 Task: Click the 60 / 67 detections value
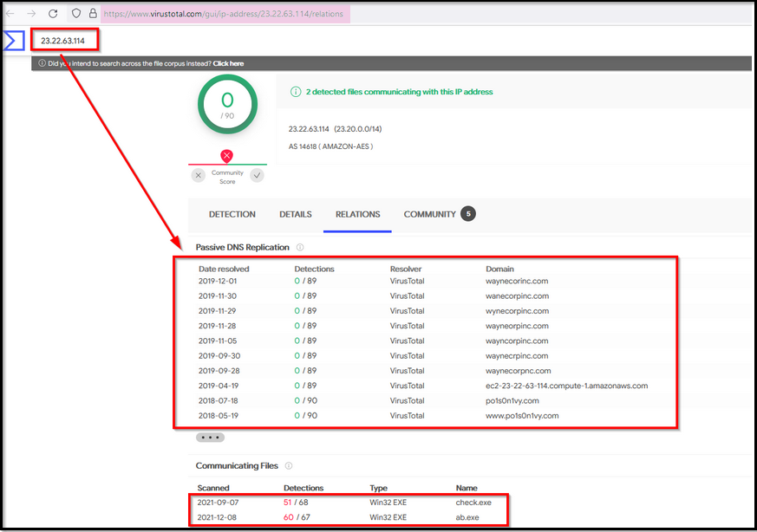(x=297, y=517)
